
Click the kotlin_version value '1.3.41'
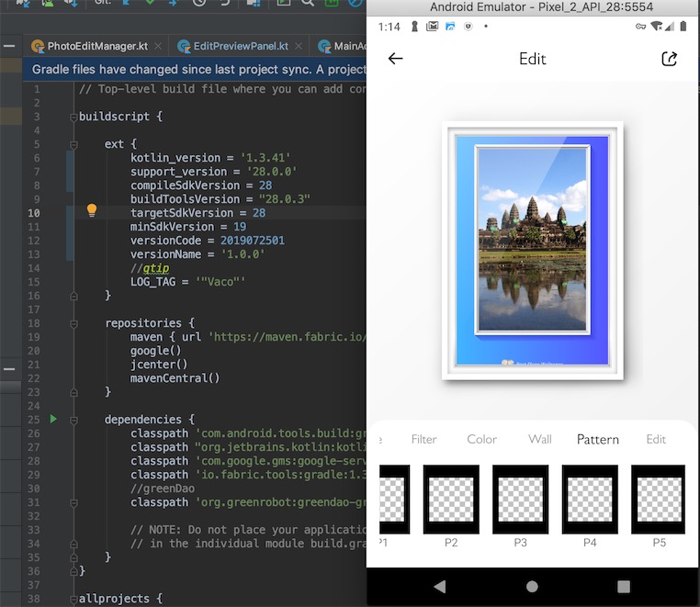tap(265, 158)
